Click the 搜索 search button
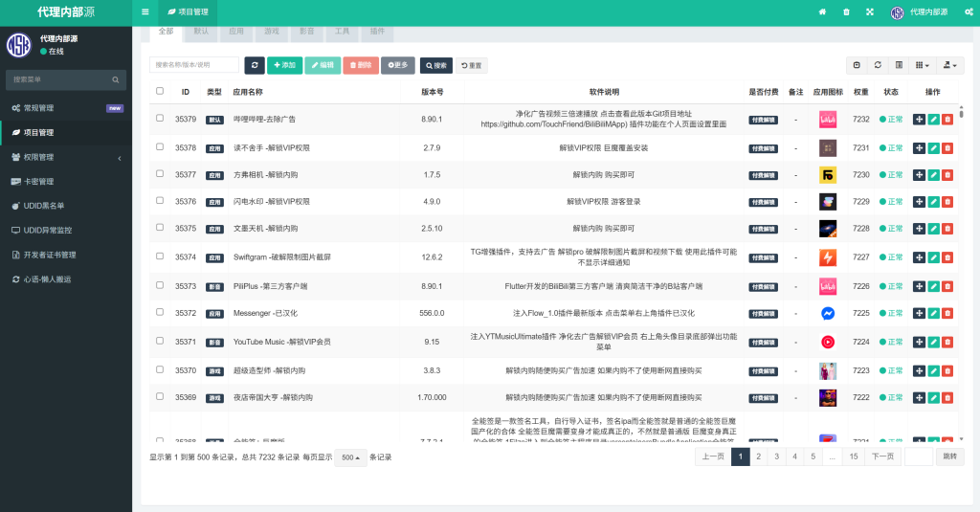980x512 pixels. [436, 66]
